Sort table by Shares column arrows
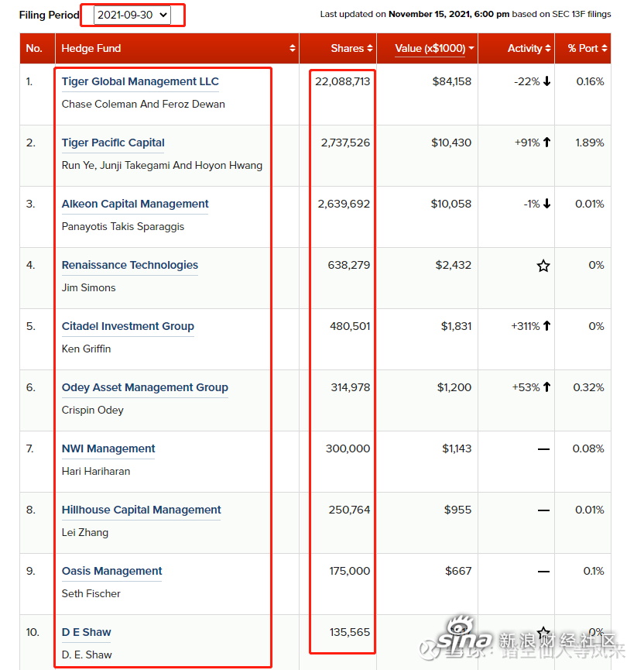644x670 pixels. click(370, 48)
